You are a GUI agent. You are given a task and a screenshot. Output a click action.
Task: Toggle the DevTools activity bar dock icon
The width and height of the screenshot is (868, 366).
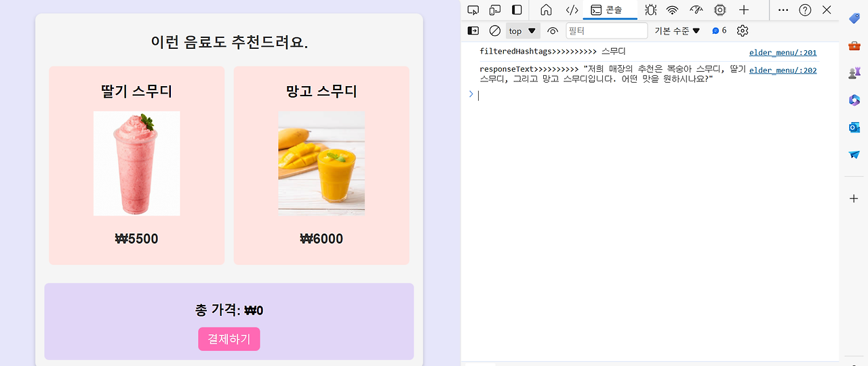pyautogui.click(x=517, y=10)
